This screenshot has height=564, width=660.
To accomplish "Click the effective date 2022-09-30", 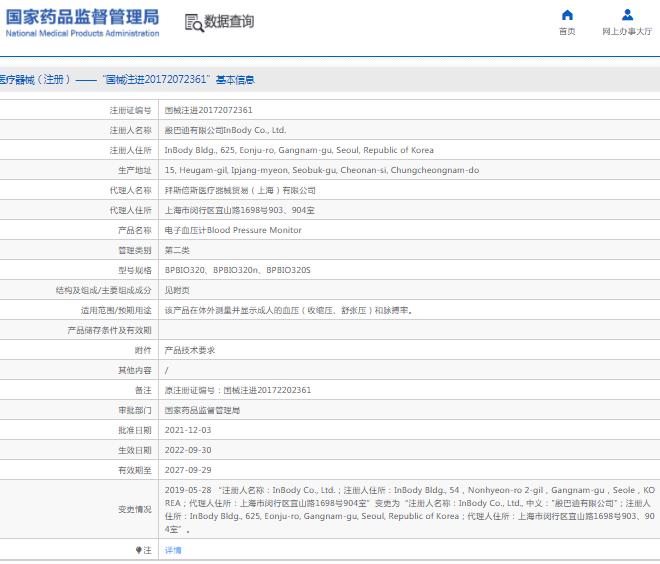I will (188, 450).
